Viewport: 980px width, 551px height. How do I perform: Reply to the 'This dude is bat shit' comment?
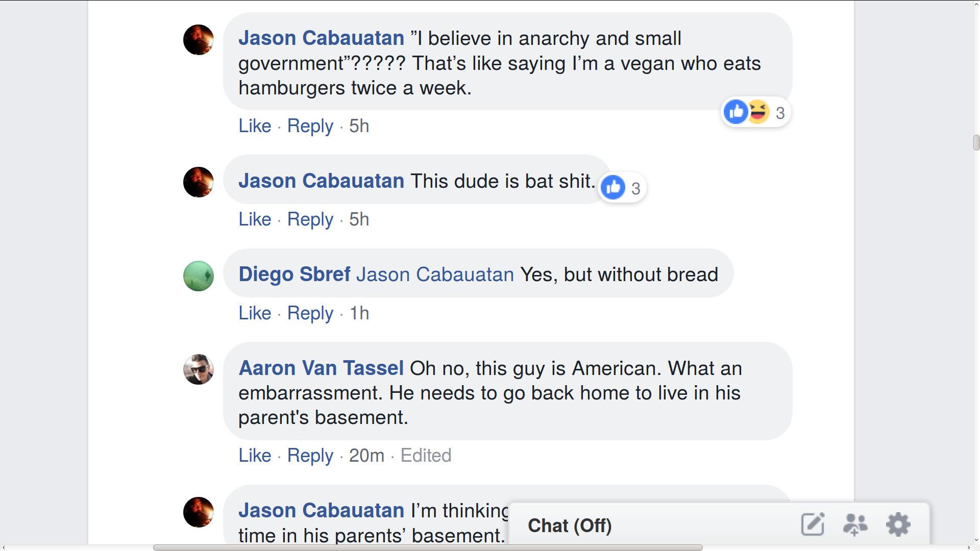tap(310, 219)
